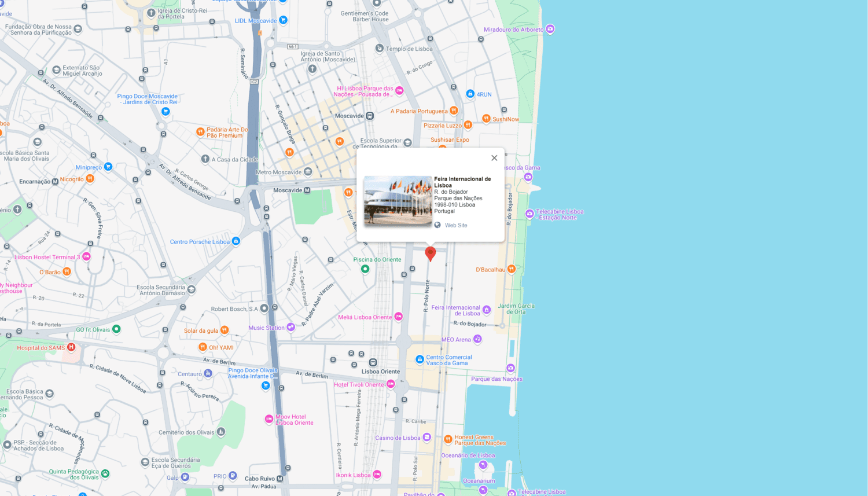Viewport: 868px width, 496px height.
Task: Click the Quinta Pedagógica dos Olivais icon
Action: coord(105,473)
